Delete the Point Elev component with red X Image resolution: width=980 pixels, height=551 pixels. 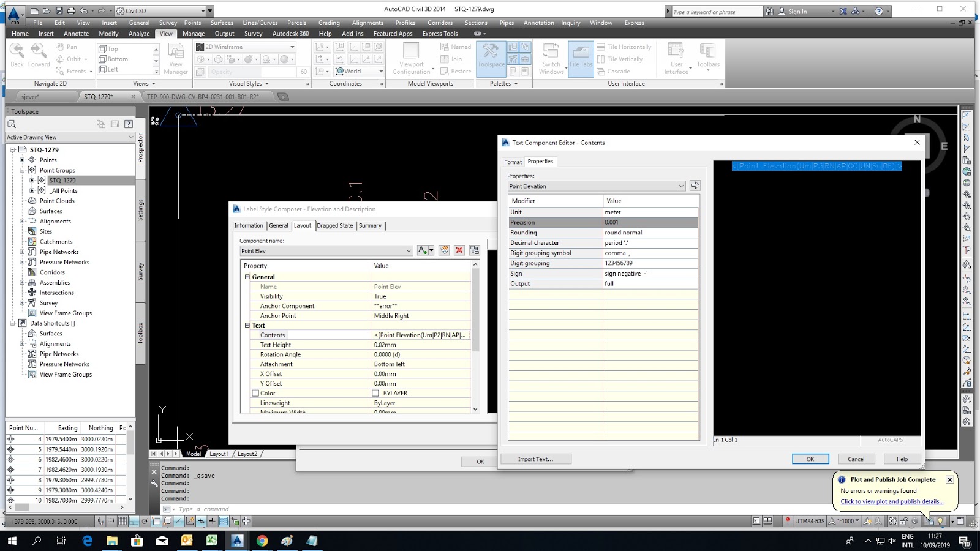point(460,250)
